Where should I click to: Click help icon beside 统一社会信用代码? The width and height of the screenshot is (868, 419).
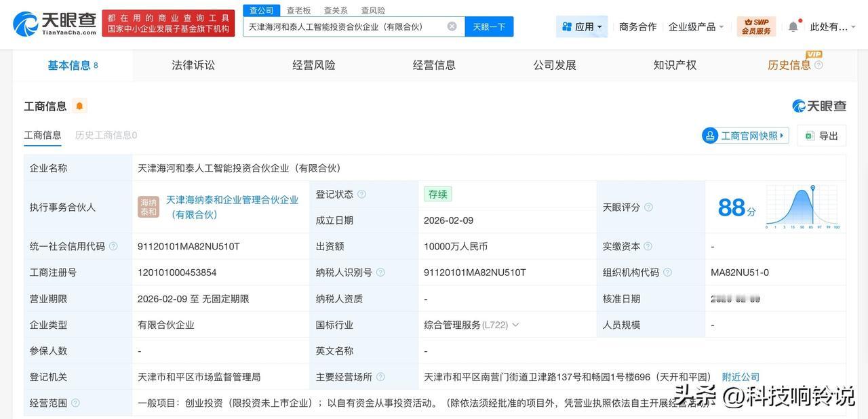pyautogui.click(x=113, y=246)
